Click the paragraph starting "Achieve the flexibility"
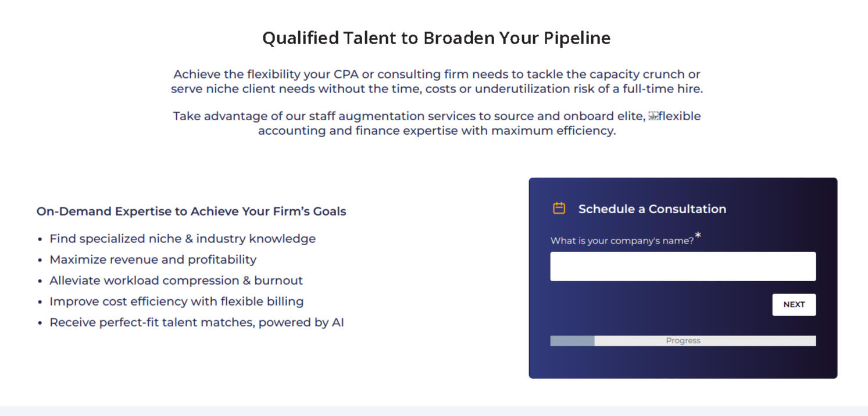868x416 pixels. pyautogui.click(x=437, y=82)
